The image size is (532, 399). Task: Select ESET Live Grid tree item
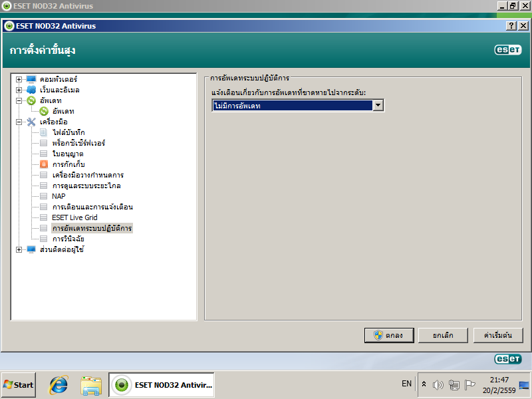click(x=74, y=217)
